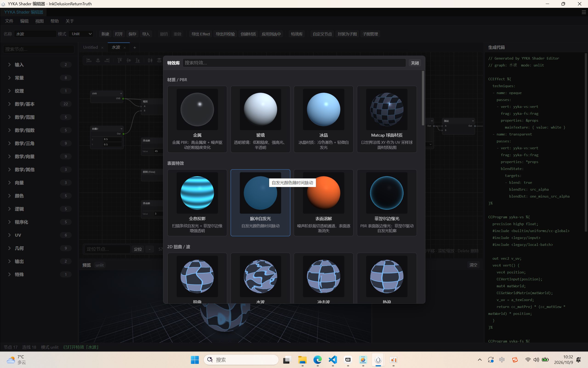
Task: Select the 金属 effect thumbnail
Action: (197, 109)
